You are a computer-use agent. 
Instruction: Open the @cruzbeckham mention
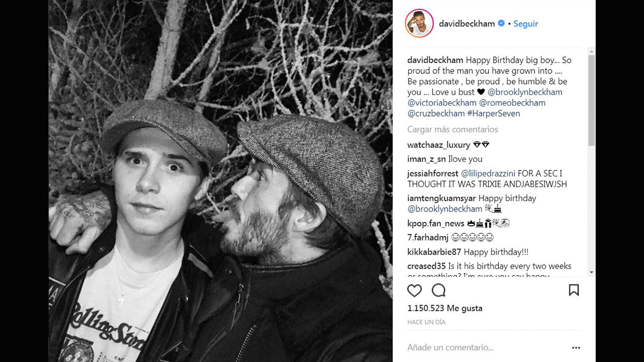436,113
